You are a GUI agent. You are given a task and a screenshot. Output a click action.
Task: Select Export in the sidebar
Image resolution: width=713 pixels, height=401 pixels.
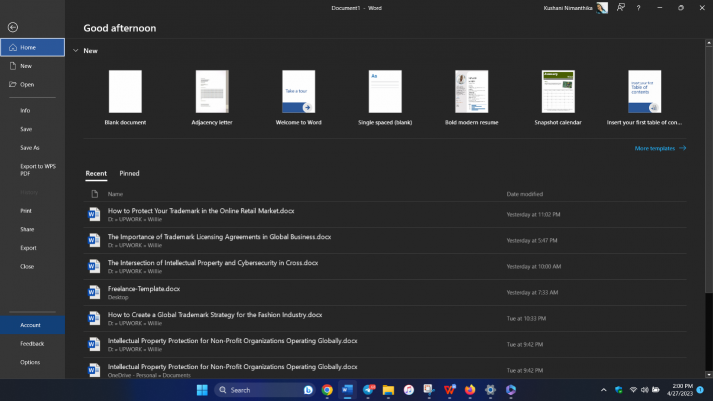[x=32, y=248]
